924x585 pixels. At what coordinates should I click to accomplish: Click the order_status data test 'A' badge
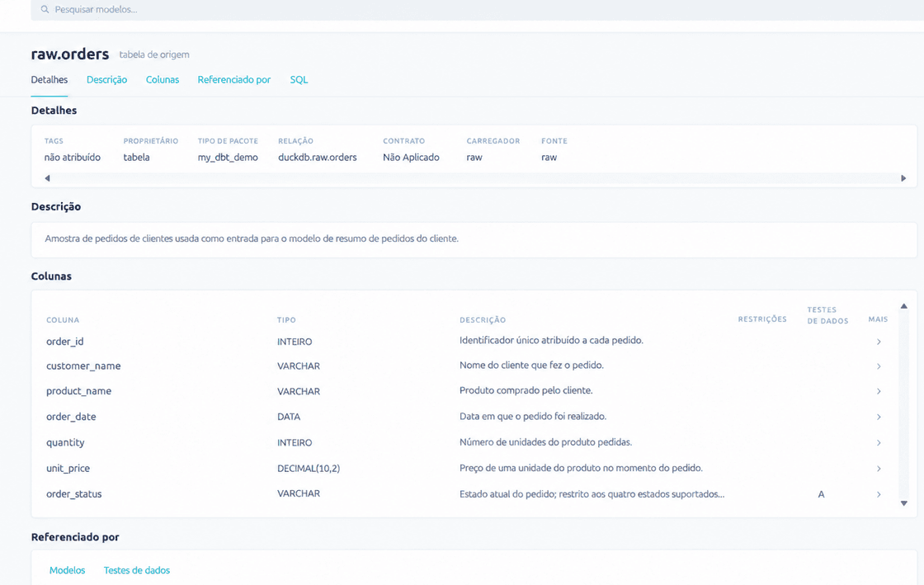[821, 494]
